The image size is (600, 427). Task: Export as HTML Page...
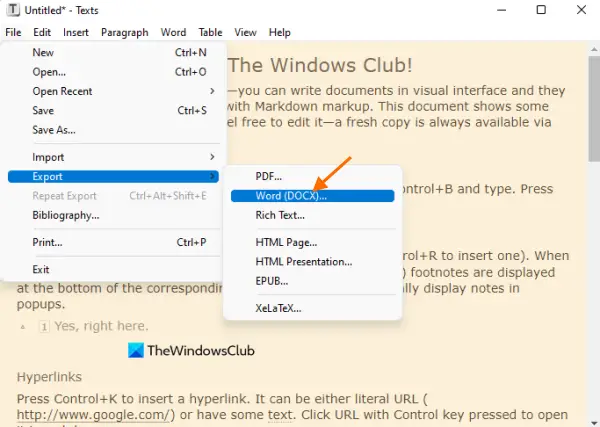tap(313, 243)
